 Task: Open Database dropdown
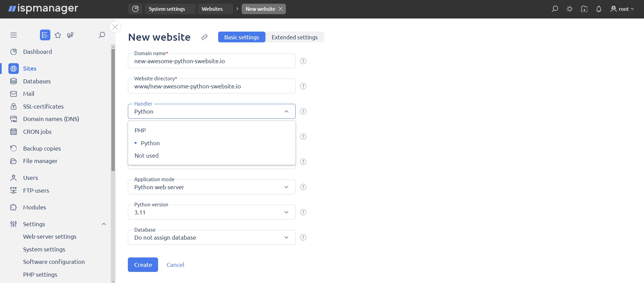(x=211, y=237)
